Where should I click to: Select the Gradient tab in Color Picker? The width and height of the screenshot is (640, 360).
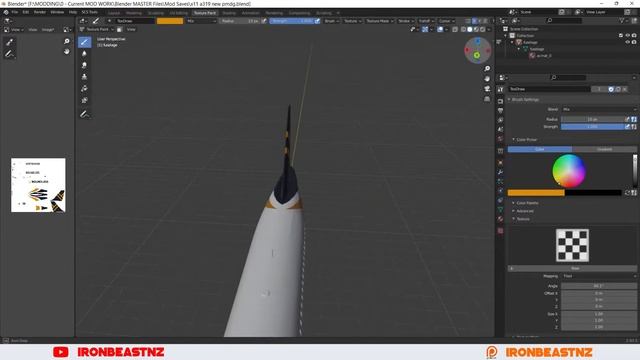[604, 149]
